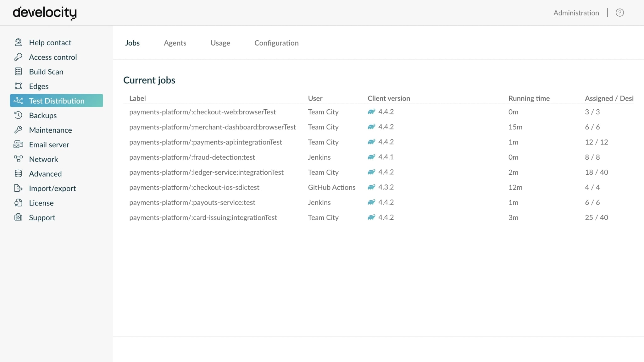The image size is (644, 362).
Task: Click the Current jobs heading
Action: [x=149, y=80]
